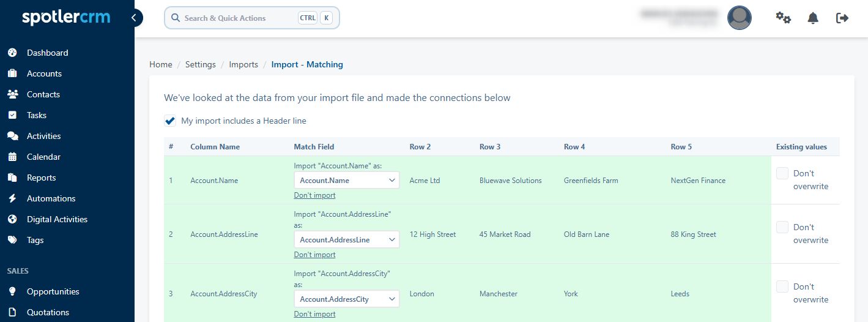Select the Tags icon in sidebar

pyautogui.click(x=12, y=240)
